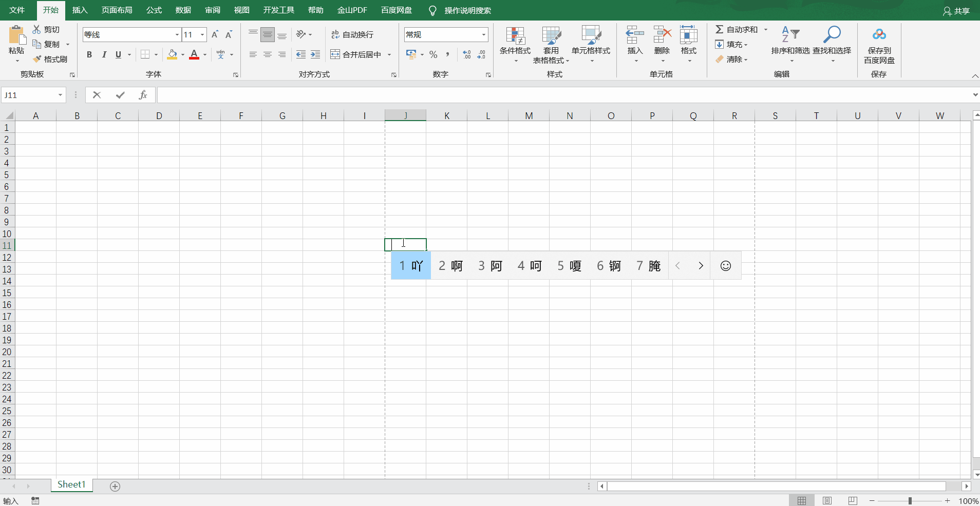Toggle Underline formatting

[118, 54]
